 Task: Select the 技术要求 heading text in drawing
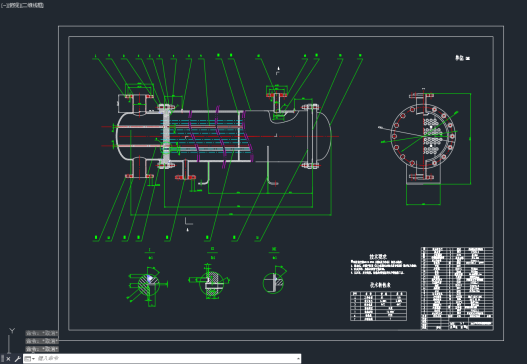point(378,256)
